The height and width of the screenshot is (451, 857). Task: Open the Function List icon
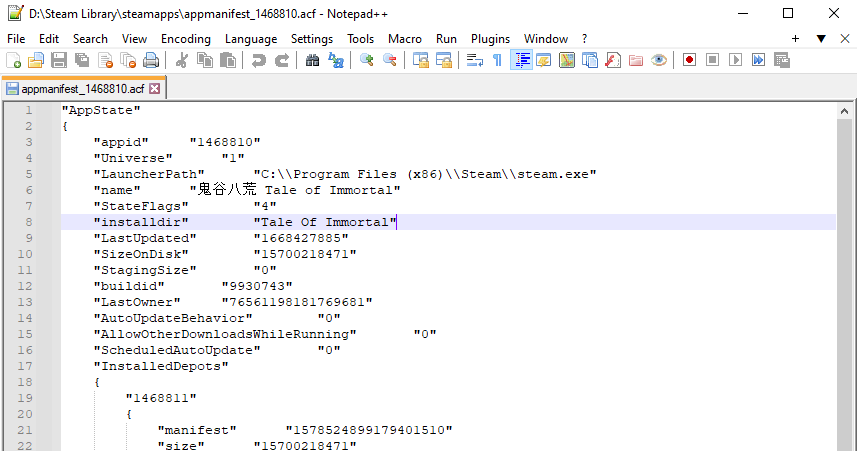pyautogui.click(x=613, y=60)
